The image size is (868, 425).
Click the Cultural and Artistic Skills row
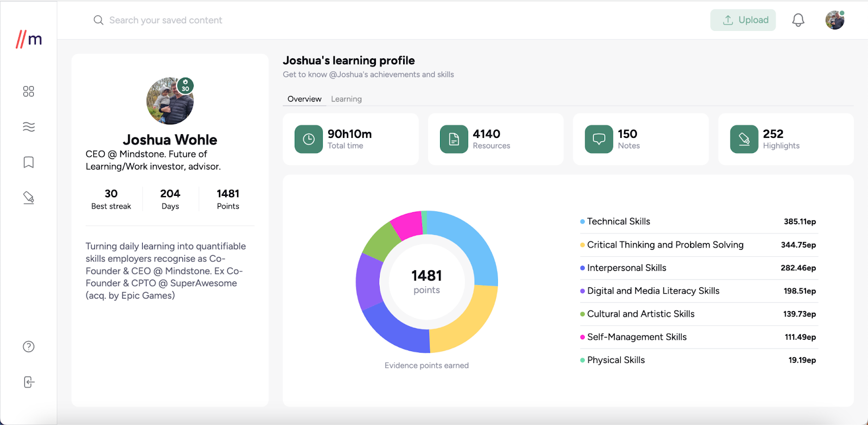coord(698,314)
